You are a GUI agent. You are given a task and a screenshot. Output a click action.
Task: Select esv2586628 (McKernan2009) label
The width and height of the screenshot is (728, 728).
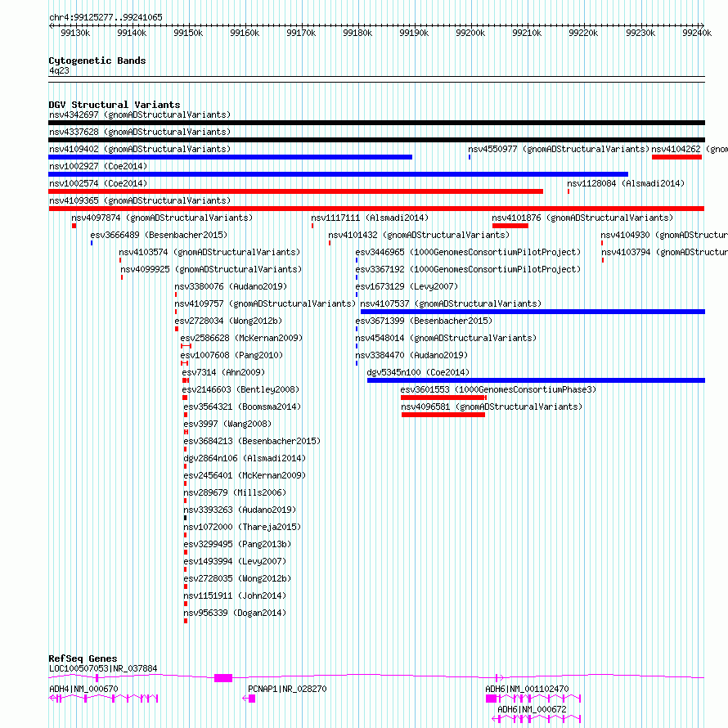pyautogui.click(x=241, y=338)
